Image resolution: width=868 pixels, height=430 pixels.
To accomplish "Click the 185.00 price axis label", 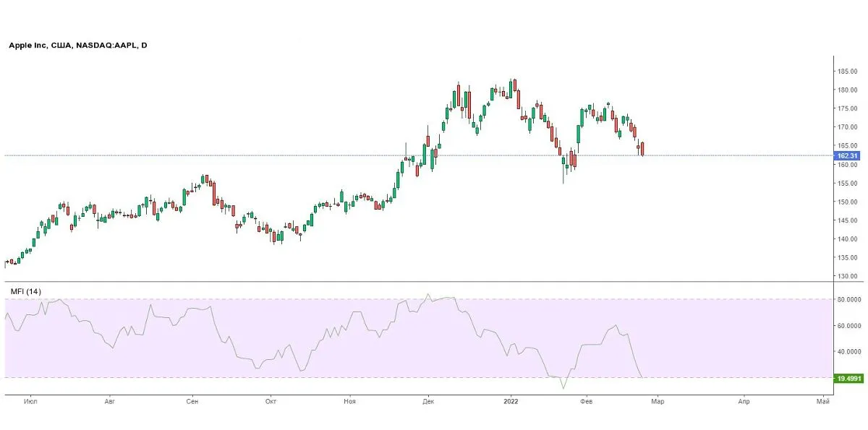I will (848, 72).
